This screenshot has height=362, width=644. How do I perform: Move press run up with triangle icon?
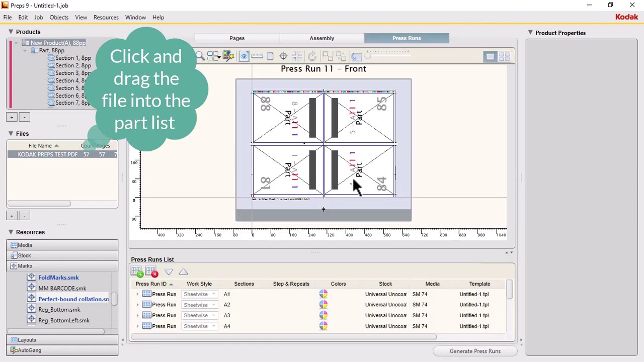tap(183, 272)
